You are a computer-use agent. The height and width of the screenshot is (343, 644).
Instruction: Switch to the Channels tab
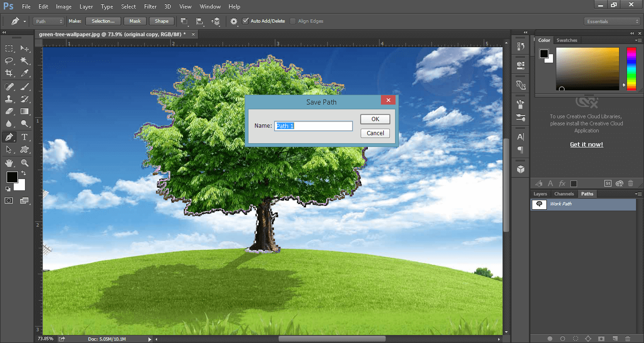(564, 194)
